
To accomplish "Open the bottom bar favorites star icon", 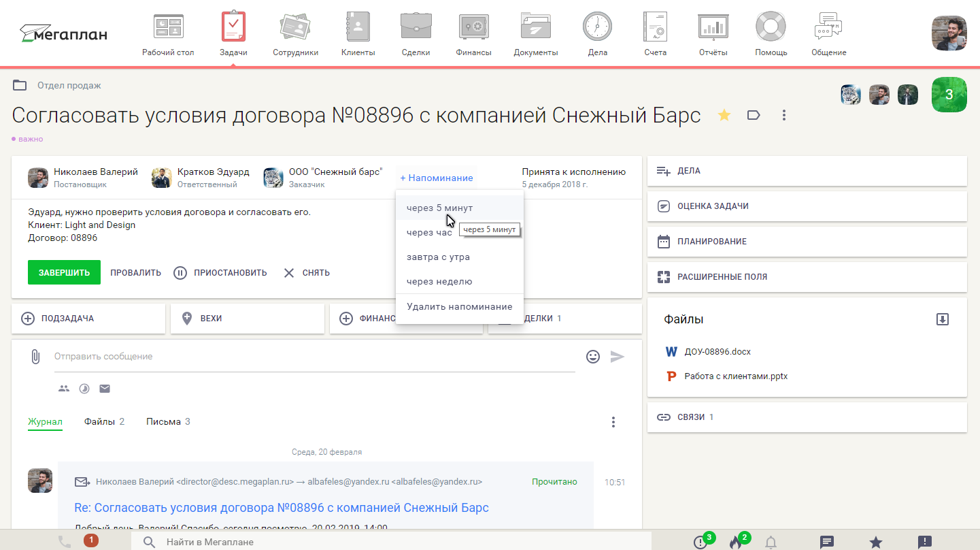I will click(876, 542).
